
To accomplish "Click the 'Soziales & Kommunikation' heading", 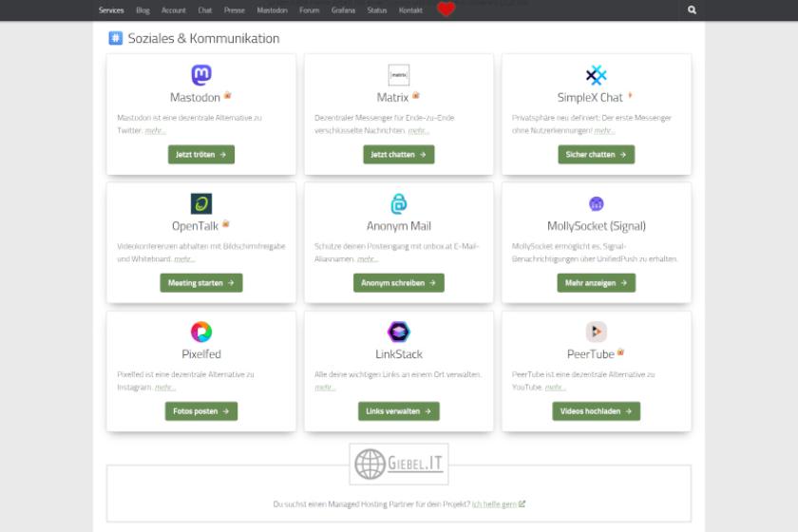I will click(203, 38).
